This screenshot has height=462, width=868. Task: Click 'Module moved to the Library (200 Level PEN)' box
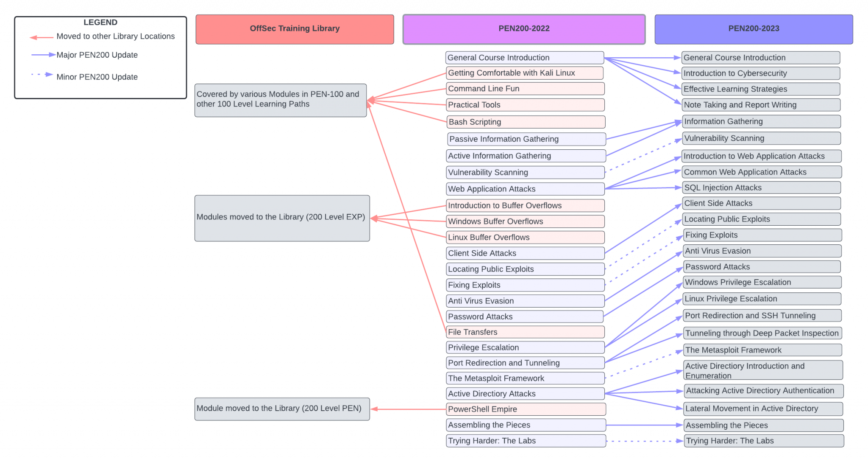[x=282, y=409]
